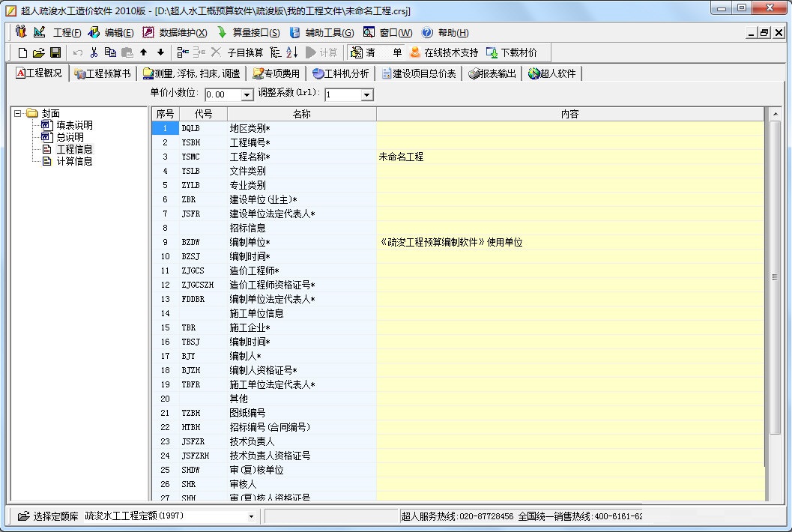This screenshot has width=792, height=532.
Task: Click the insert sub-row icon
Action: (x=199, y=52)
